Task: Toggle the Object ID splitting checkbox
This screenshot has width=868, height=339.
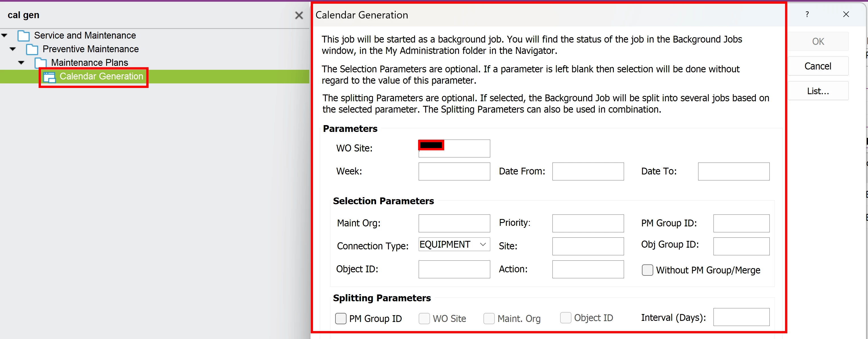Action: 566,318
